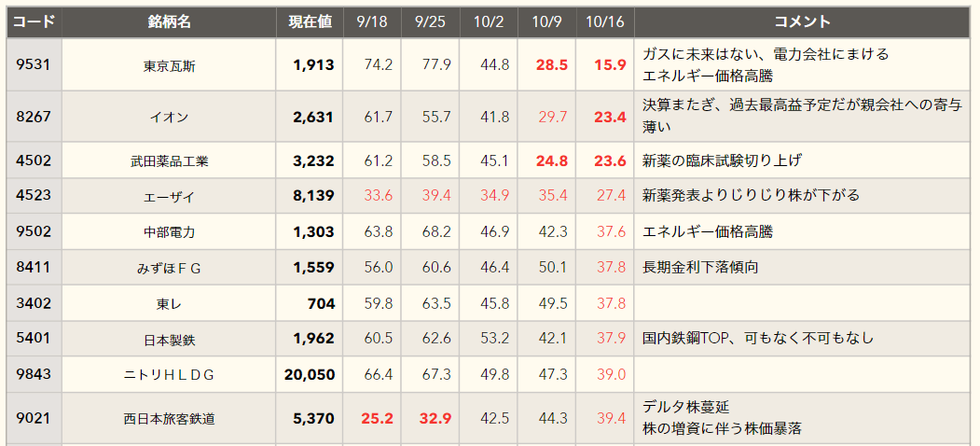Click the 29.7 value in イオン row
The height and width of the screenshot is (446, 980).
[x=553, y=117]
